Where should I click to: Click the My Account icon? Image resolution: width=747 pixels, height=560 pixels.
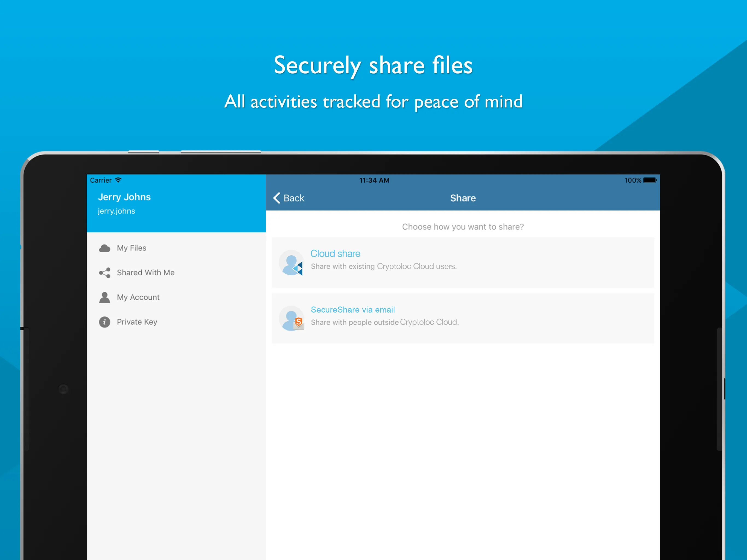[105, 296]
